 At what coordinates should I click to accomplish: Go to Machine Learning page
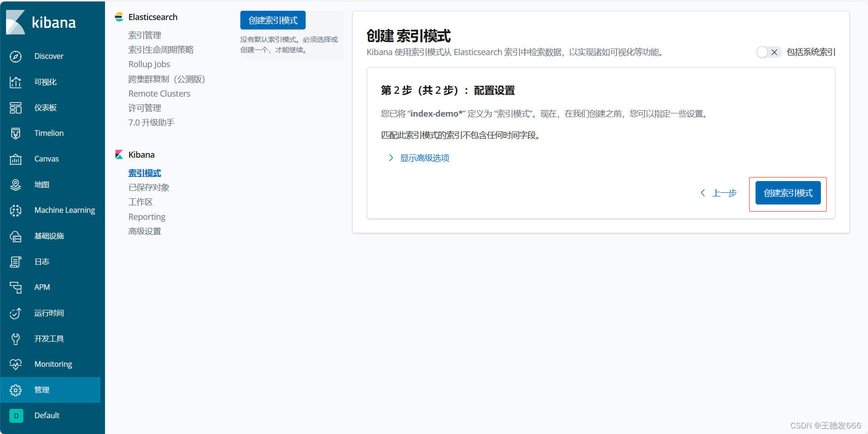click(x=65, y=210)
